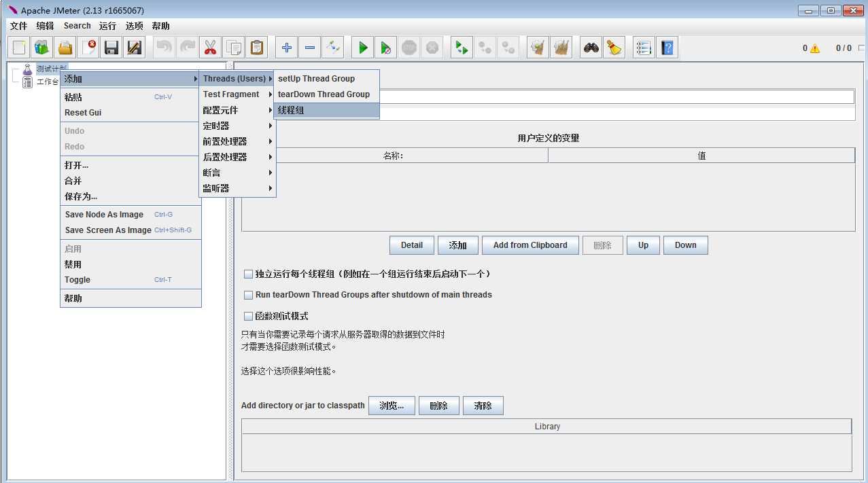Click the Cut scissors icon

coord(211,48)
